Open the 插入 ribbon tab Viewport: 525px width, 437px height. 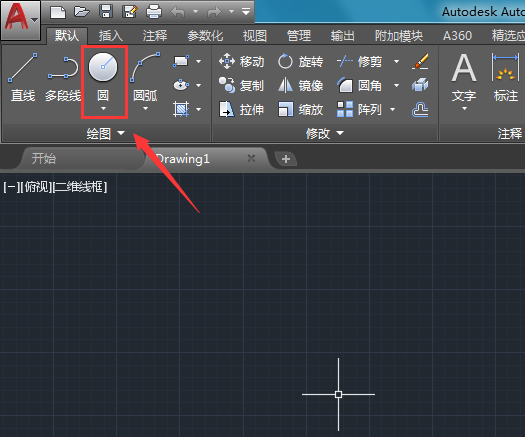pos(110,35)
